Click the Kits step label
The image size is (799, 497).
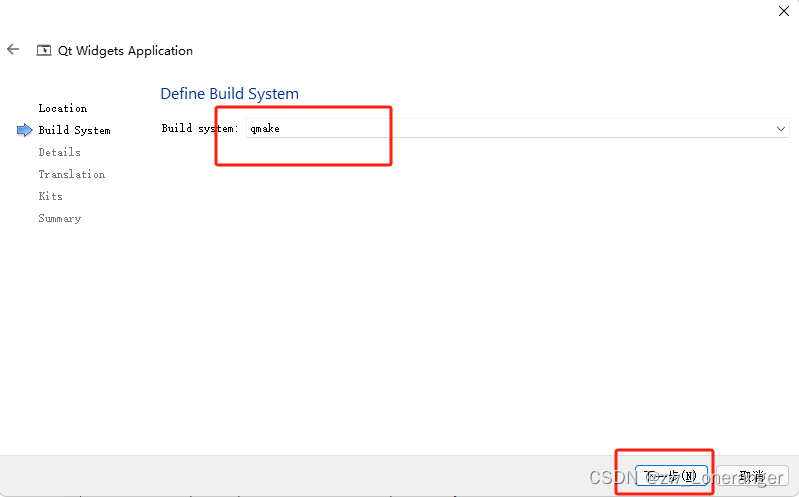50,196
